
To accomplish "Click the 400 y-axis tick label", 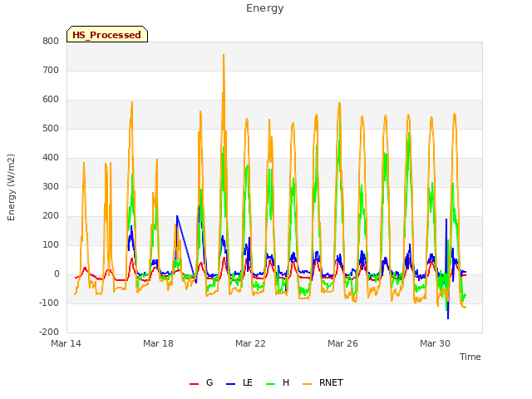I will coord(51,157).
